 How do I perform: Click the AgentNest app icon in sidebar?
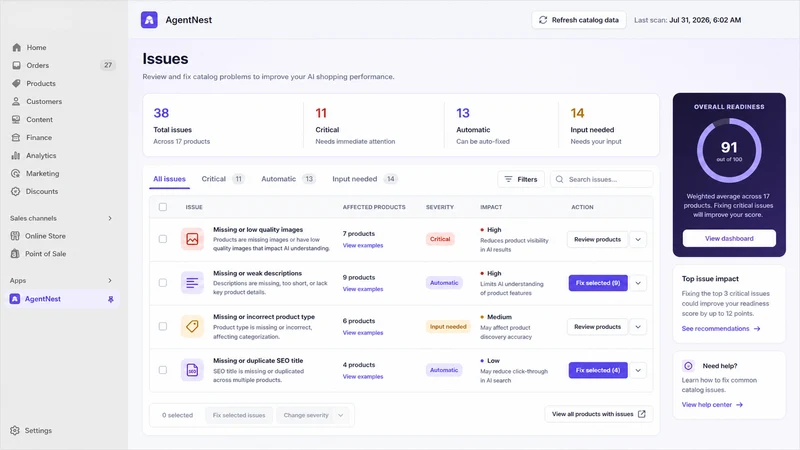pos(15,299)
